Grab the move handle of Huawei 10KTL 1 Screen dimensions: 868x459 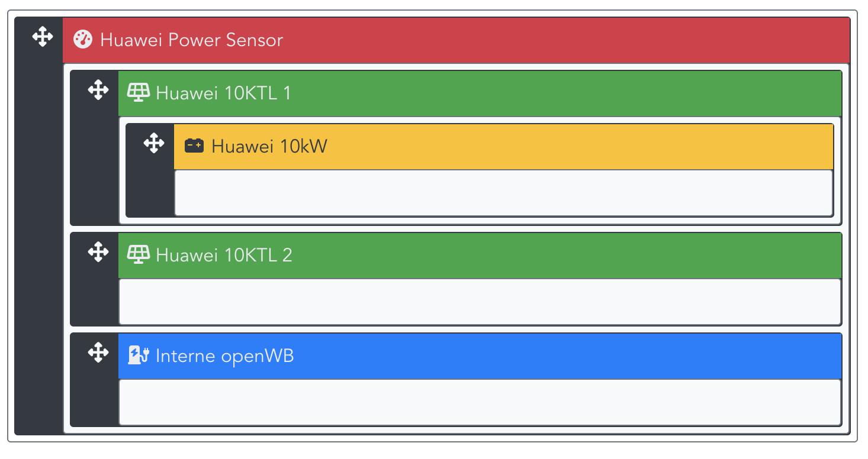point(98,90)
